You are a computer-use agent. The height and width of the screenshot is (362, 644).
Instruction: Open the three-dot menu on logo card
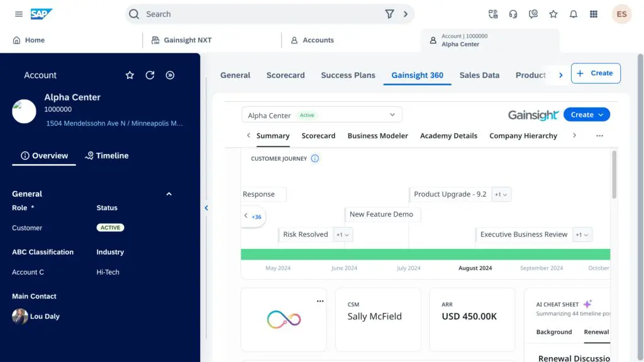[320, 301]
